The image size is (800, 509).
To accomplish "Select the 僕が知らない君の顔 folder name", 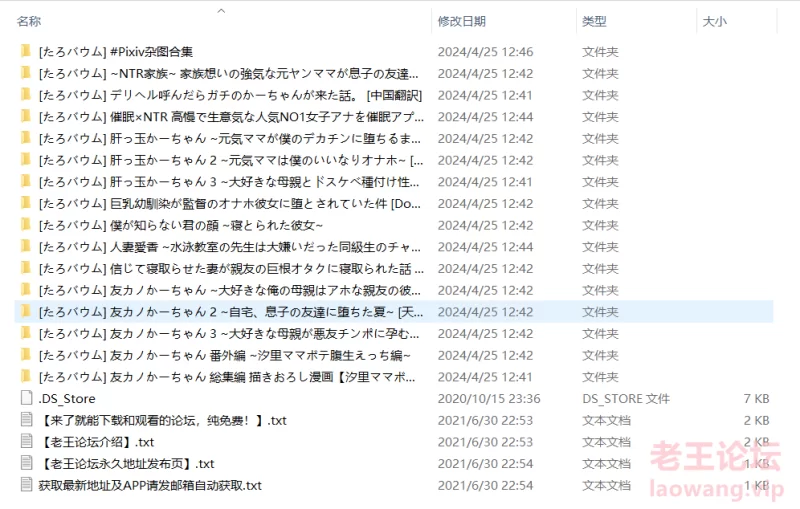I will 181,225.
